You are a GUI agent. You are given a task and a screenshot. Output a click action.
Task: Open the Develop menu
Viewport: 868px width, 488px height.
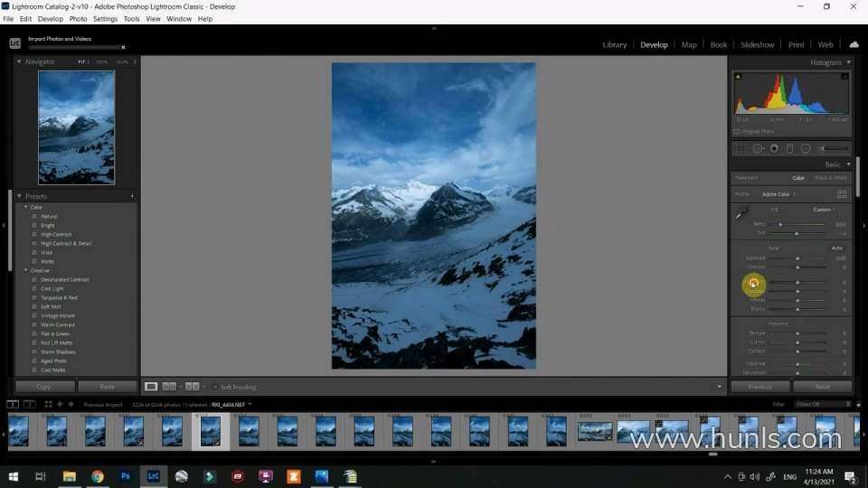click(x=51, y=19)
